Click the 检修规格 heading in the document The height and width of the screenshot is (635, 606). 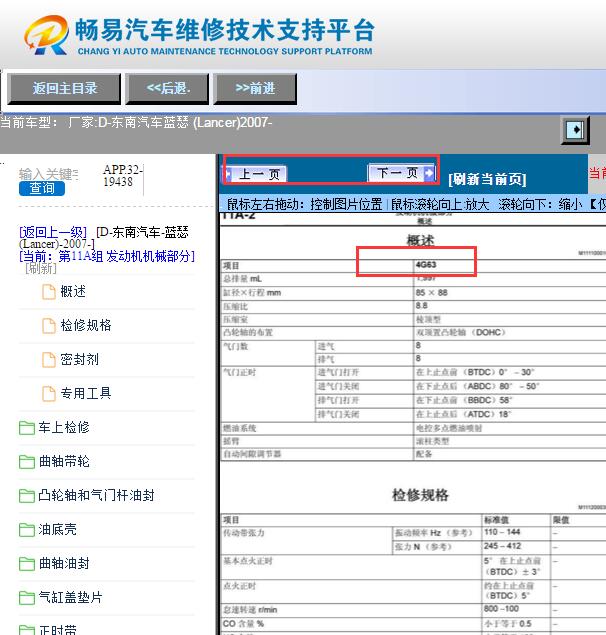[x=420, y=495]
